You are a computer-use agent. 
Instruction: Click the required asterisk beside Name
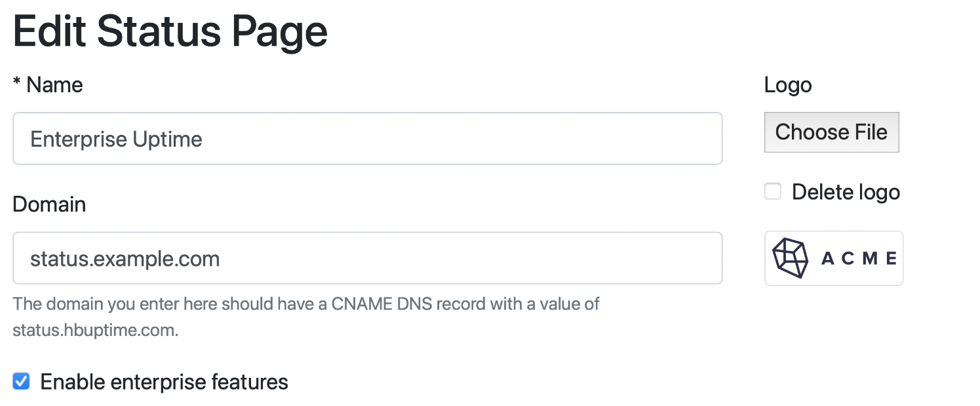tap(17, 84)
